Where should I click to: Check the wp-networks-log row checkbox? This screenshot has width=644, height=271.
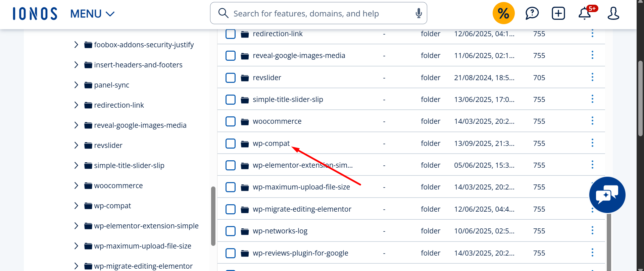[231, 231]
